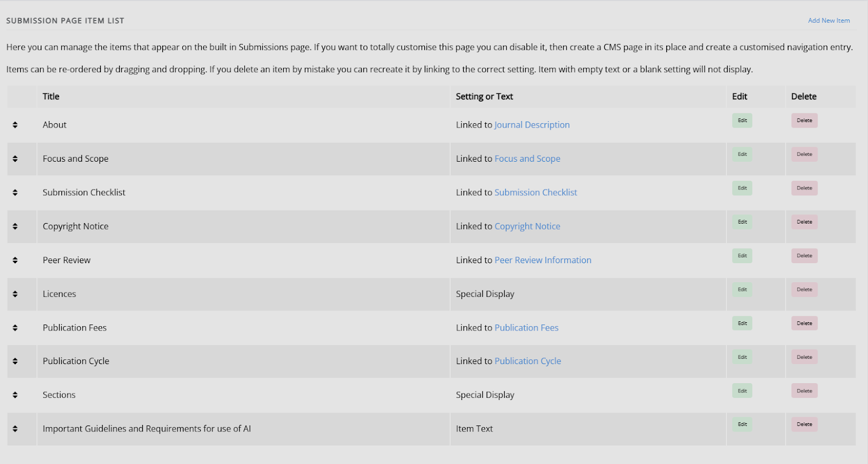Click the drag handle for the Sections row
868x464 pixels.
15,395
